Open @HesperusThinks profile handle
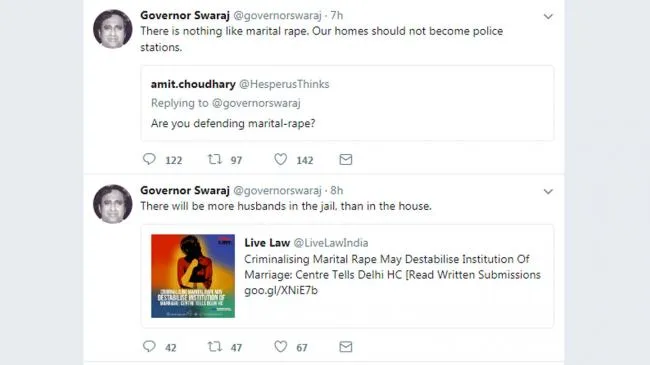650x365 pixels. (x=284, y=84)
